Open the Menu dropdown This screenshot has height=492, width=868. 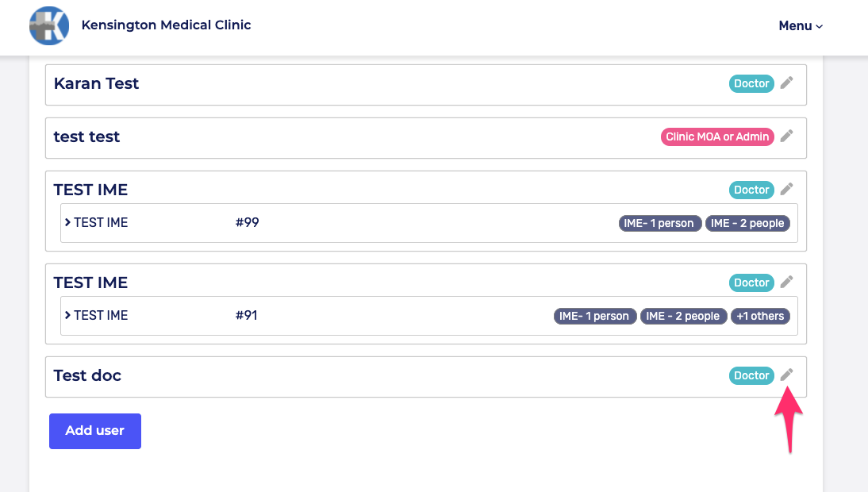(x=801, y=26)
